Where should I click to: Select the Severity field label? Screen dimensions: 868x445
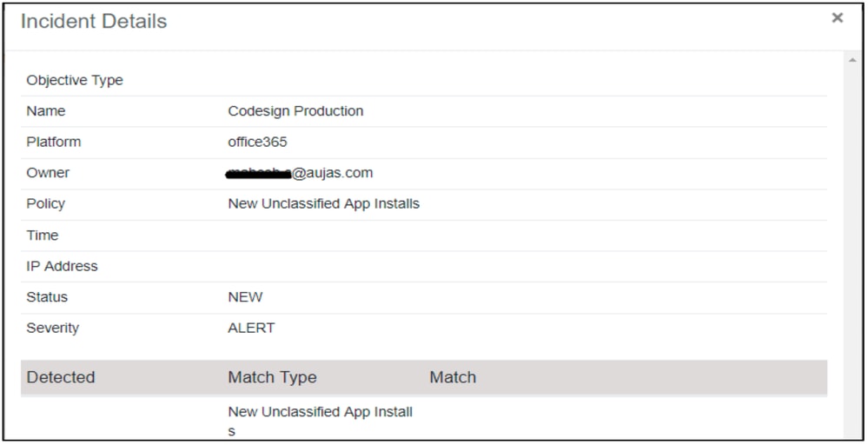pos(52,328)
